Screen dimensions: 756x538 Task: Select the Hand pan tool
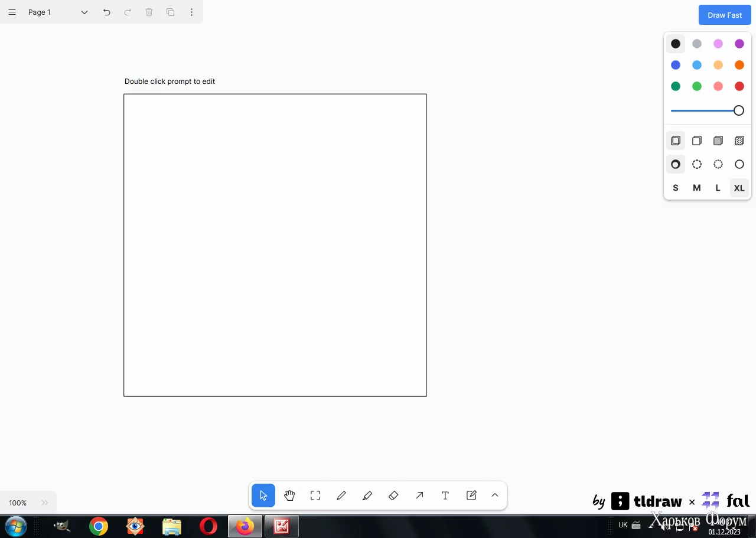point(289,495)
